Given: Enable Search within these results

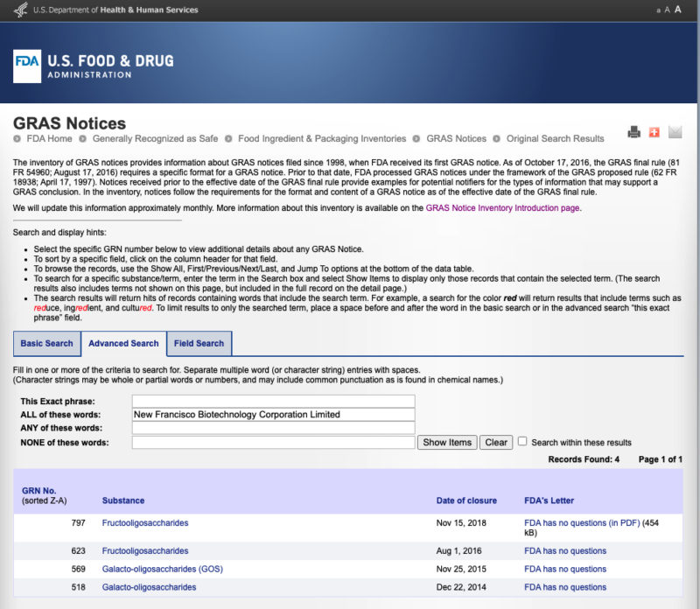Looking at the screenshot, I should pos(521,442).
